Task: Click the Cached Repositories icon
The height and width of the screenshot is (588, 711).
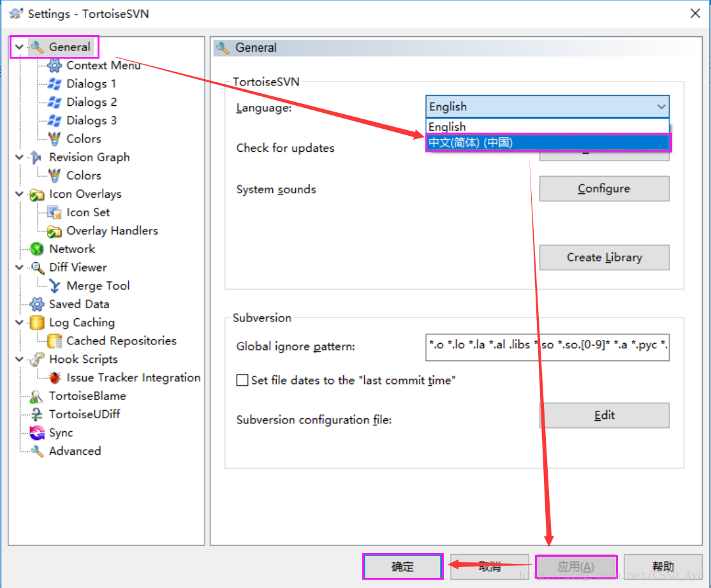Action: (x=54, y=341)
